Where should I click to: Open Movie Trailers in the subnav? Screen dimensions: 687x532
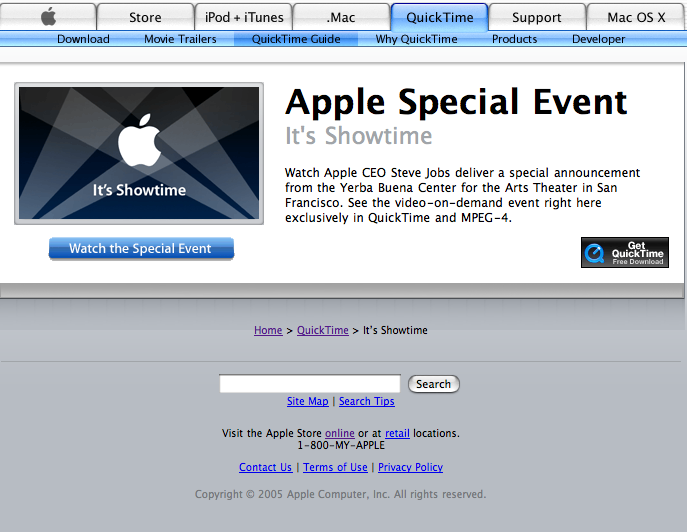(x=181, y=39)
